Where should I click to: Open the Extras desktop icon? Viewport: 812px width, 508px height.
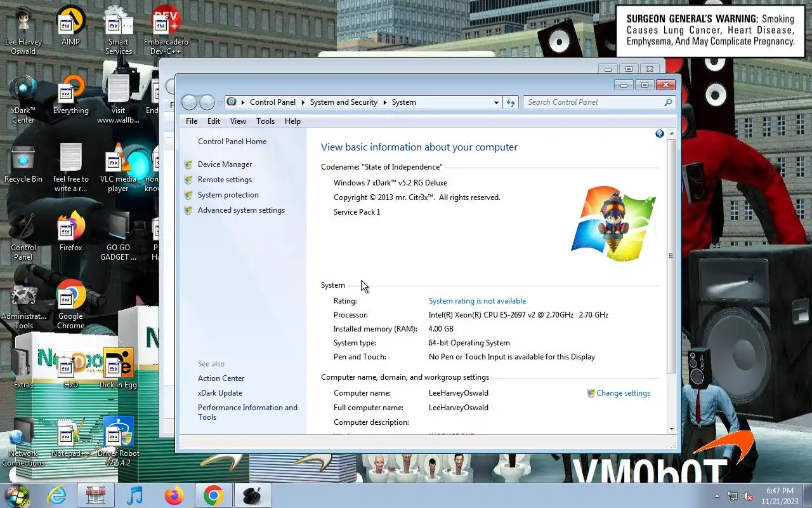click(x=23, y=370)
